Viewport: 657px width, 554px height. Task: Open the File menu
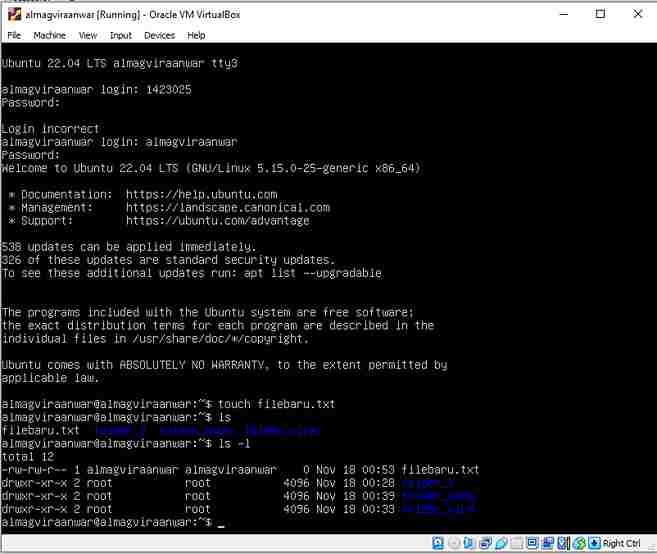(x=14, y=36)
